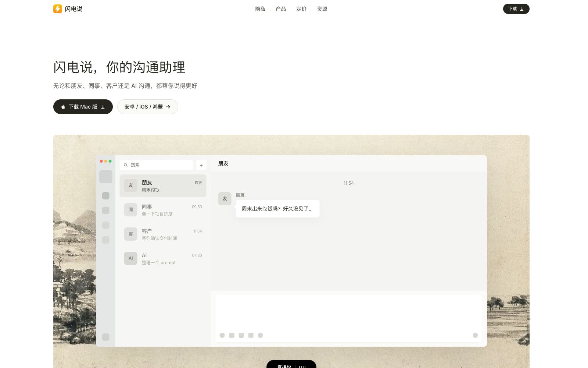Open the 资源 nav menu item
Image resolution: width=588 pixels, height=368 pixels.
coord(322,9)
